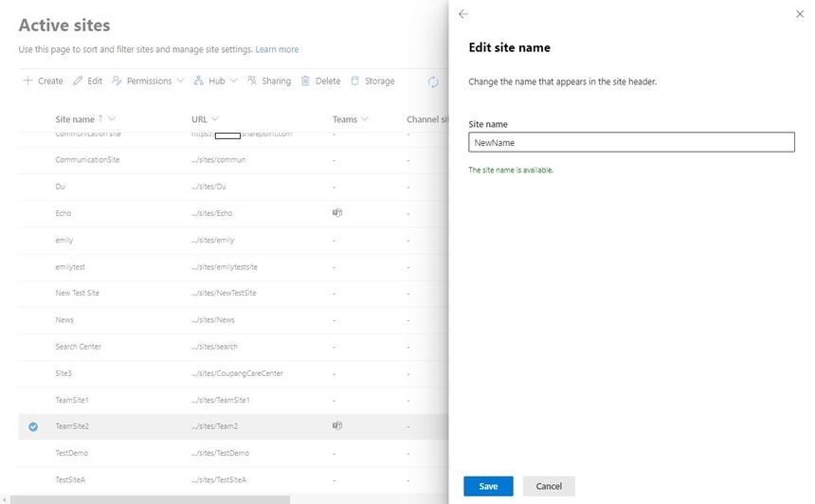Click the TestSiteA site name
Image resolution: width=815 pixels, height=504 pixels.
69,479
